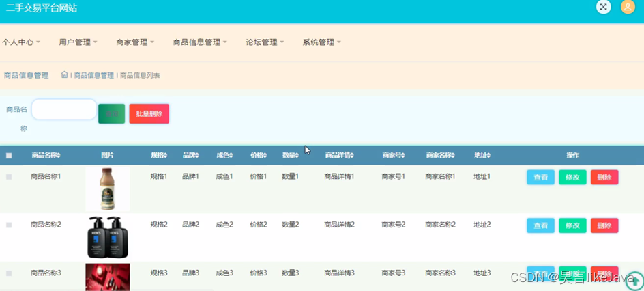
Task: Click the home icon in breadcrumb
Action: [65, 75]
